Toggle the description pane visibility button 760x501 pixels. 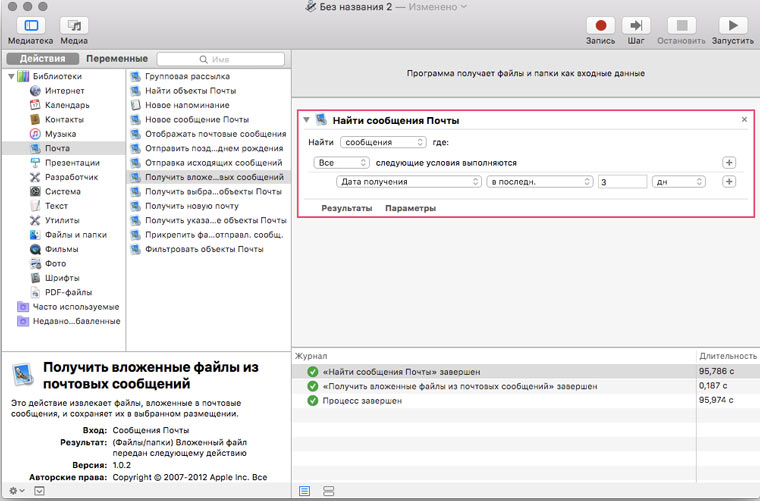click(x=39, y=491)
